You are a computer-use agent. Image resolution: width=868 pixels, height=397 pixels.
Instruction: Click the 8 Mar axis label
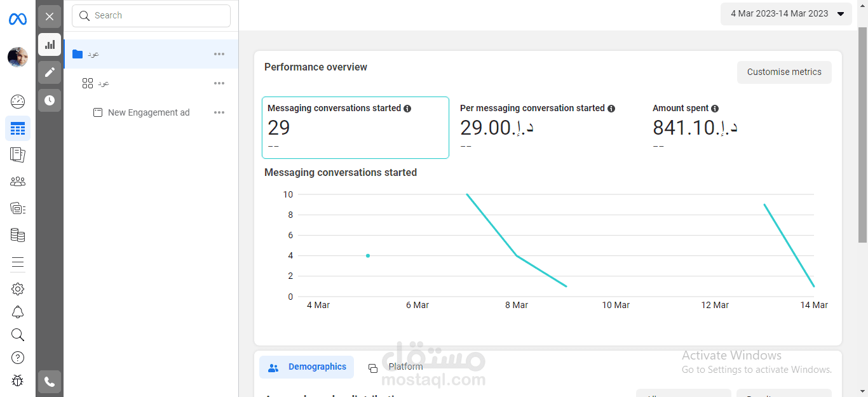tap(517, 306)
